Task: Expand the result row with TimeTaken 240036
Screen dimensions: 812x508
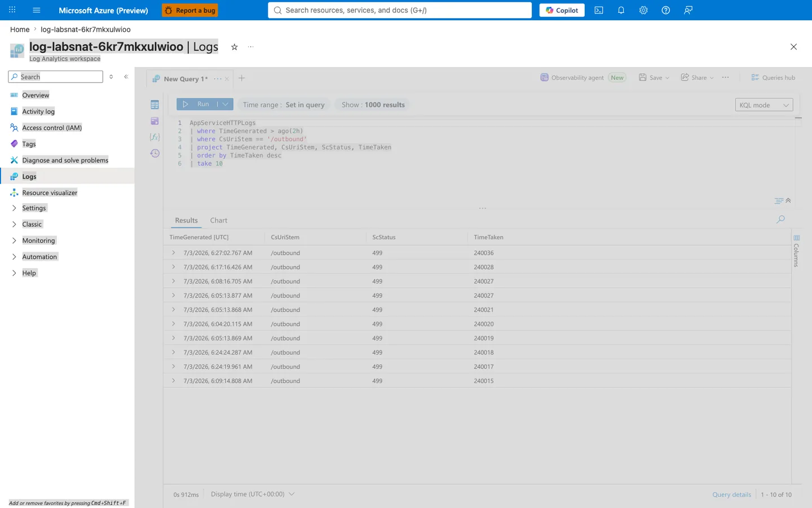Action: point(174,253)
